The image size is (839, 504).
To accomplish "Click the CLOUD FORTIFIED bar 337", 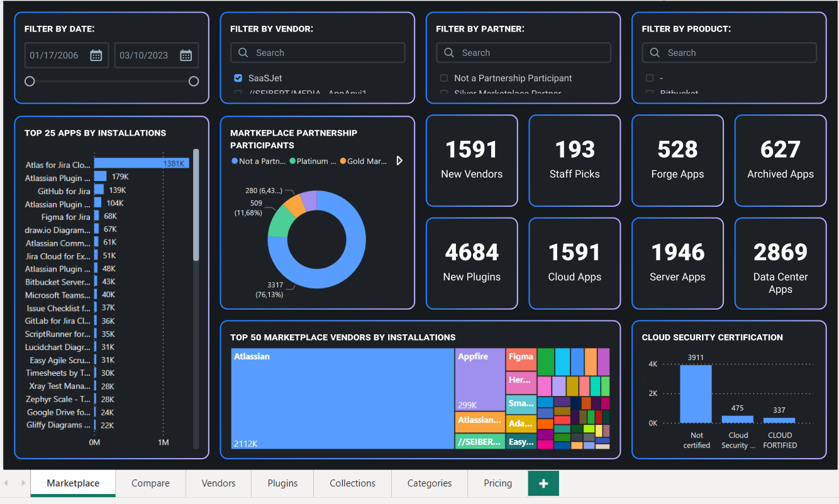I will (779, 420).
